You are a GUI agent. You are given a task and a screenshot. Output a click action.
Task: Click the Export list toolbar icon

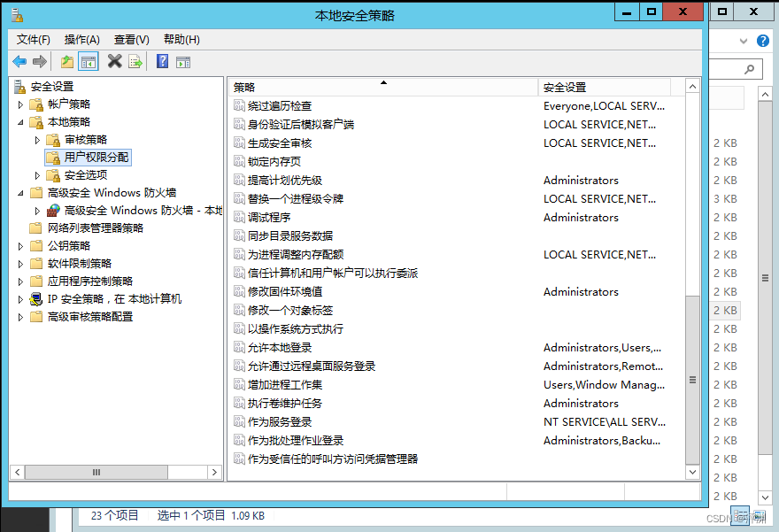coord(135,61)
